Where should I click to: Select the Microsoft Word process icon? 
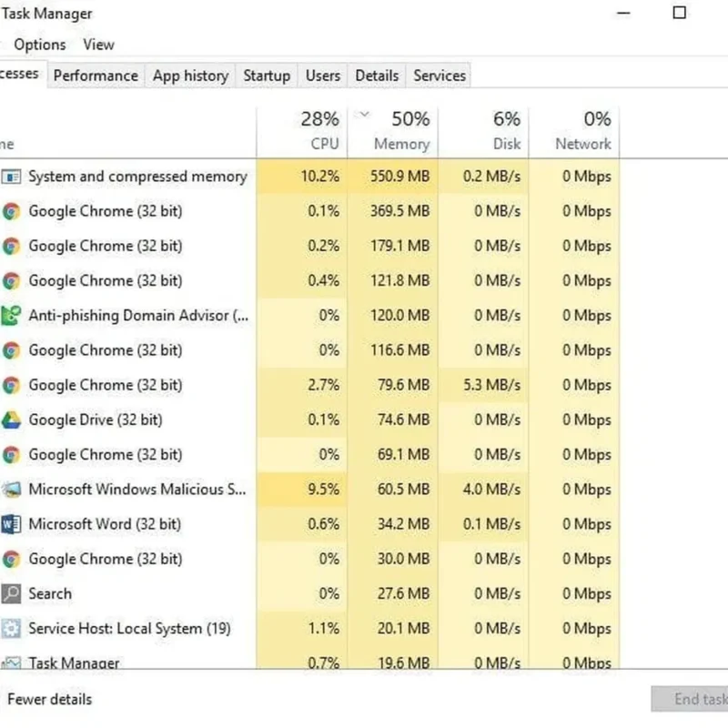coord(11,524)
